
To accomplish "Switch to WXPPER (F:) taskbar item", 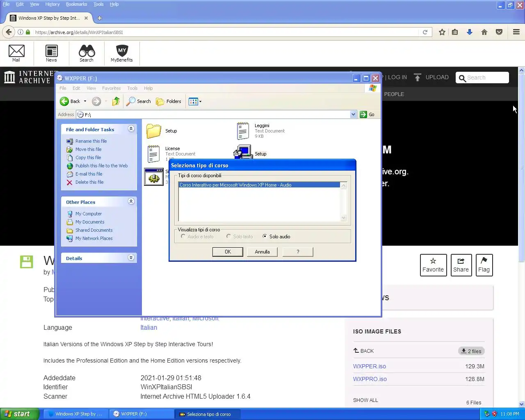I will click(x=142, y=414).
